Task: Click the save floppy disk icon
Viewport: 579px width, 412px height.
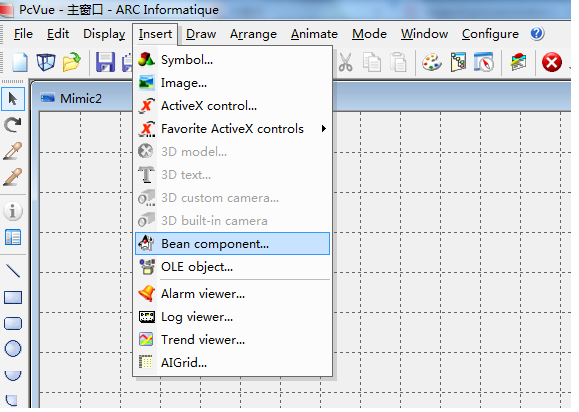Action: [105, 62]
